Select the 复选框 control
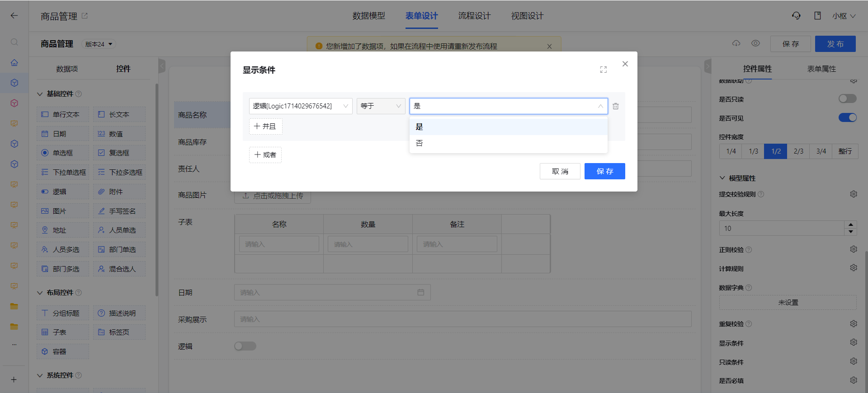Image resolution: width=868 pixels, height=393 pixels. (119, 153)
